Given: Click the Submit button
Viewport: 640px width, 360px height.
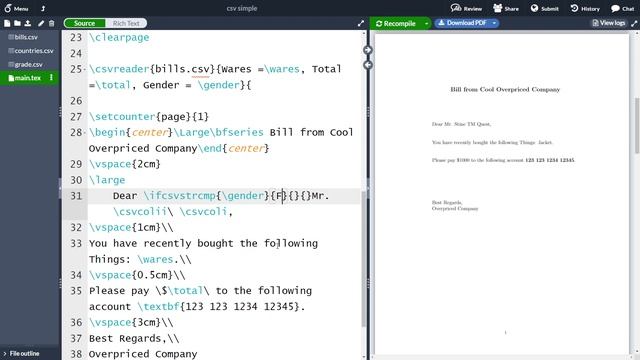Looking at the screenshot, I should [544, 8].
